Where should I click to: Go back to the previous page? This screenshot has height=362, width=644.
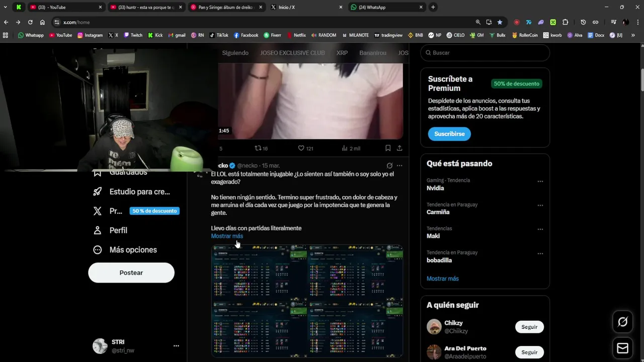coord(6,22)
